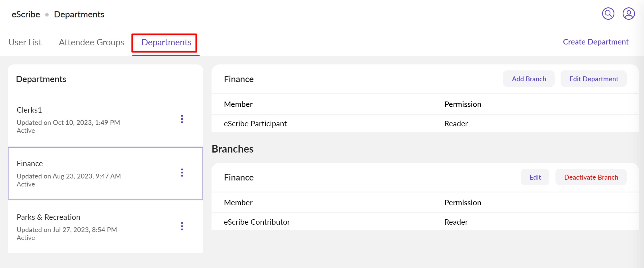Open Parks & Recreation three-dot menu
The height and width of the screenshot is (268, 644).
[x=182, y=226]
